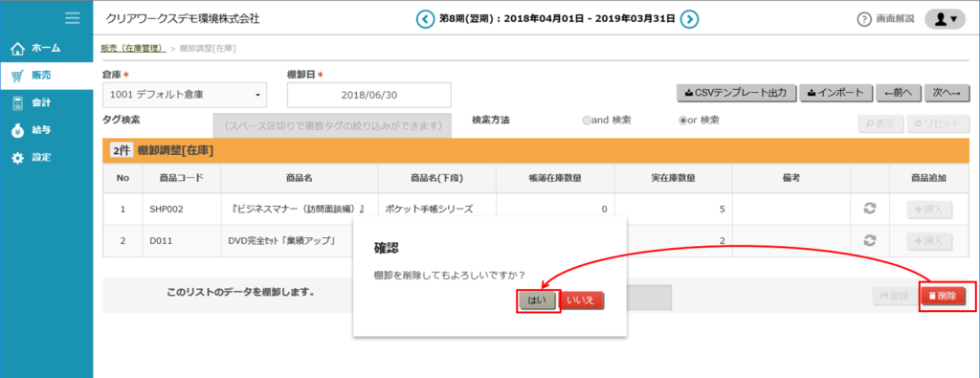Click SHP002 product code cell
This screenshot has width=980, height=378.
click(181, 211)
